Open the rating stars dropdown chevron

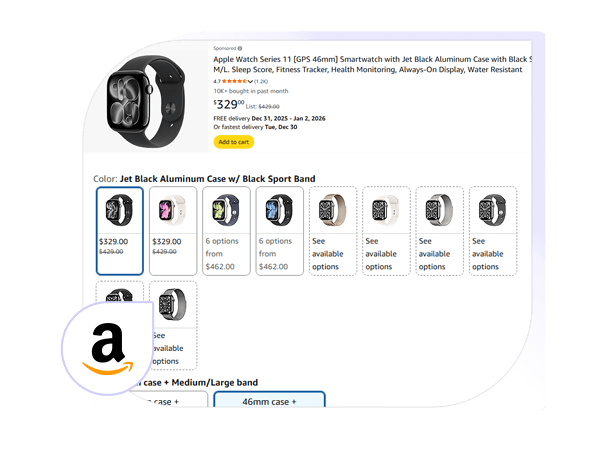coord(250,82)
